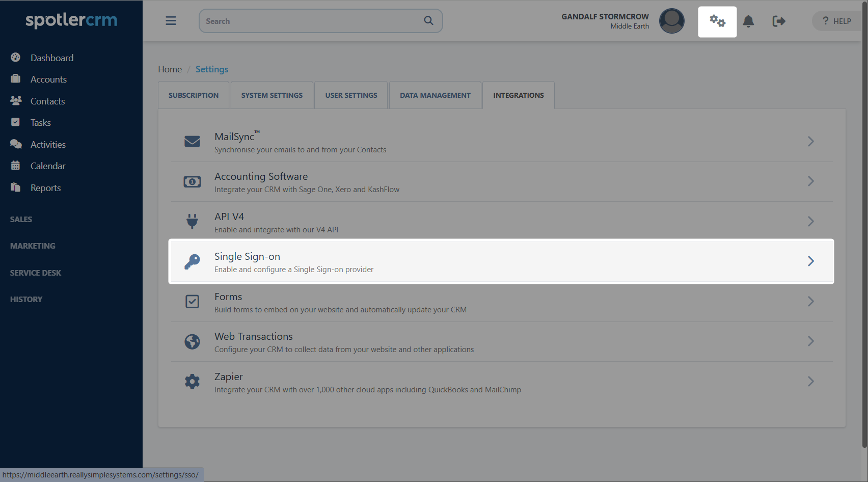Screen dimensions: 868x482
Task: Click the Accounts briefcase icon
Action: point(16,79)
